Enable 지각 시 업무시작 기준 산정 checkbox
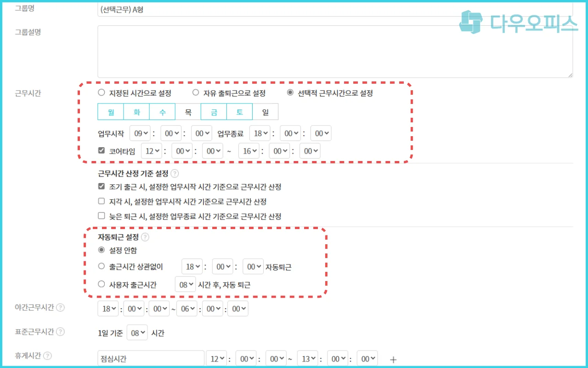588x368 pixels. point(102,201)
